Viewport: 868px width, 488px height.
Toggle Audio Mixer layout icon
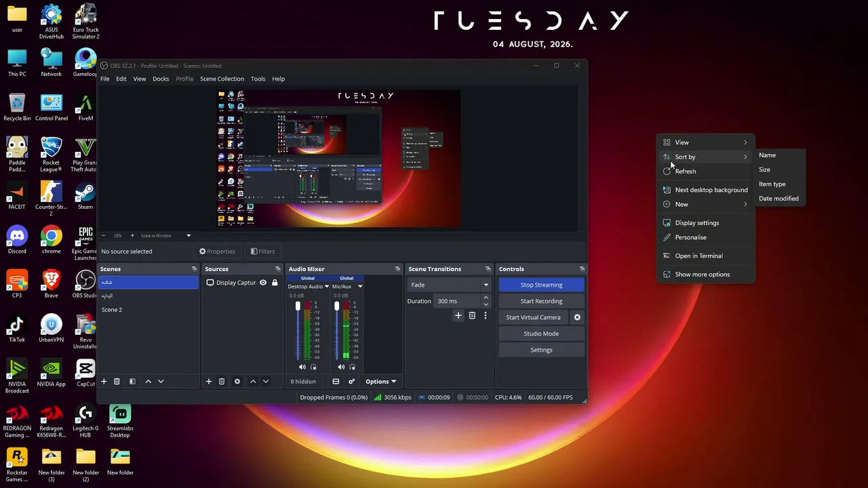336,382
